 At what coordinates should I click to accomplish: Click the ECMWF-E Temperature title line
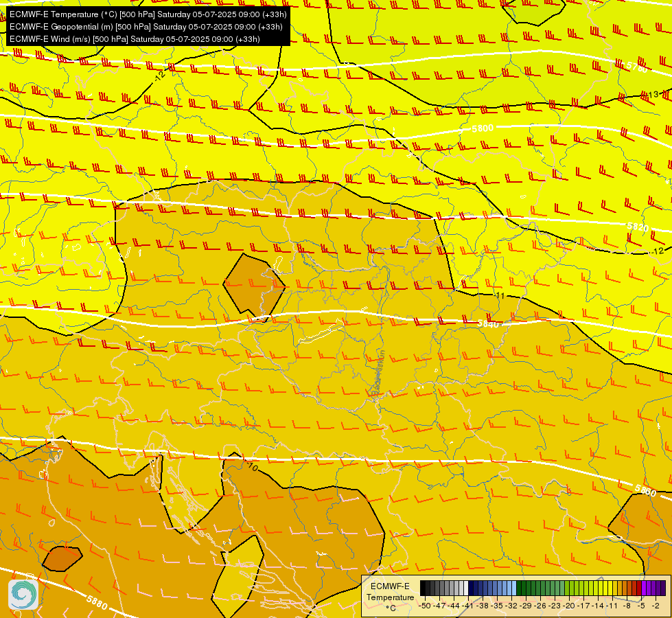148,14
